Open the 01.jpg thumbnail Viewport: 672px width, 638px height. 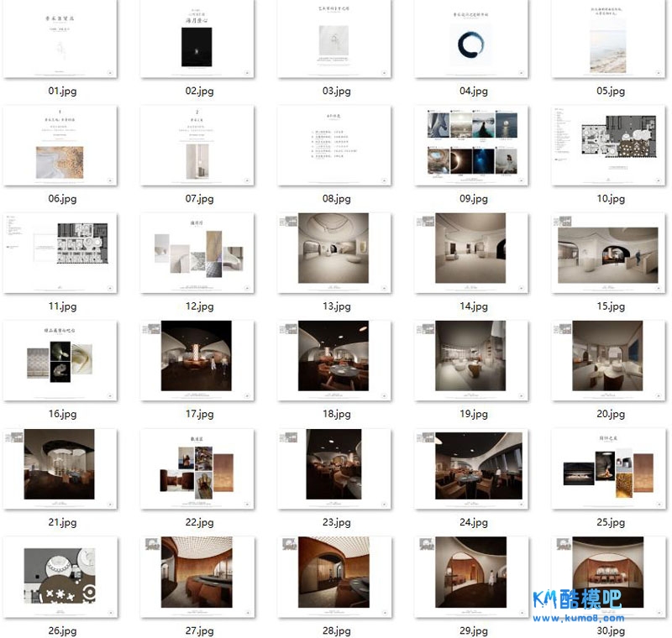tap(60, 39)
